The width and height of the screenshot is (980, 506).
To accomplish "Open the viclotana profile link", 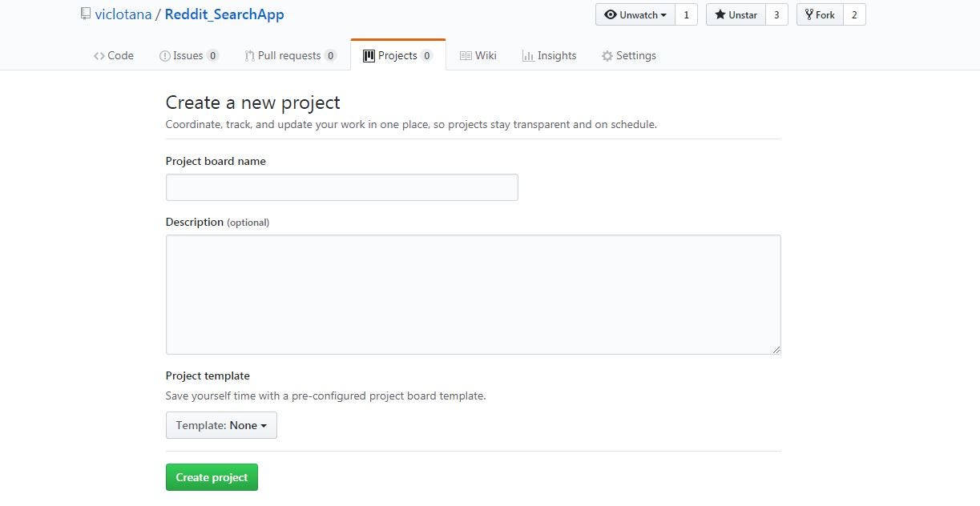I will tap(124, 14).
